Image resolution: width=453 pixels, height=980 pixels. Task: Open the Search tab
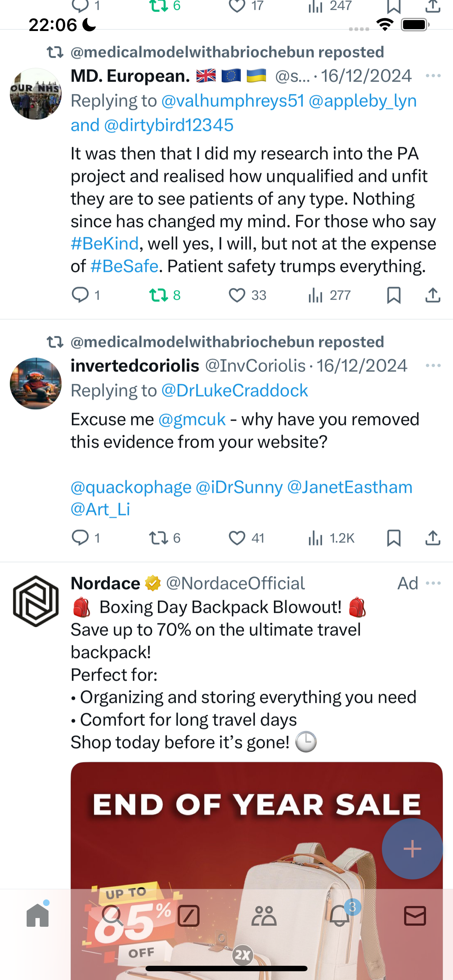(113, 916)
